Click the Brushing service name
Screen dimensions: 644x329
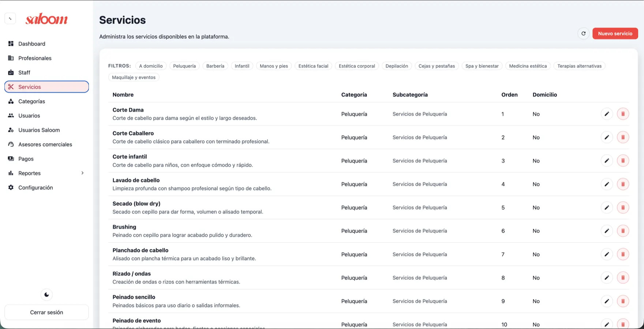click(124, 227)
